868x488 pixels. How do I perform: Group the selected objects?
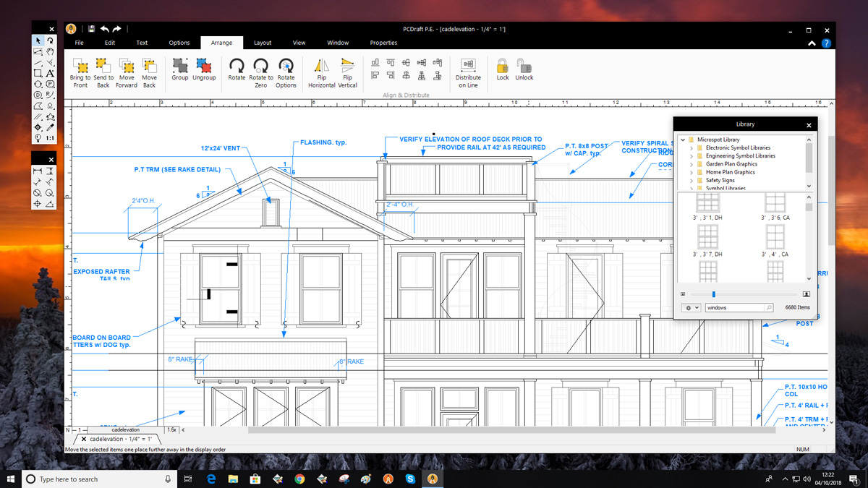click(180, 67)
